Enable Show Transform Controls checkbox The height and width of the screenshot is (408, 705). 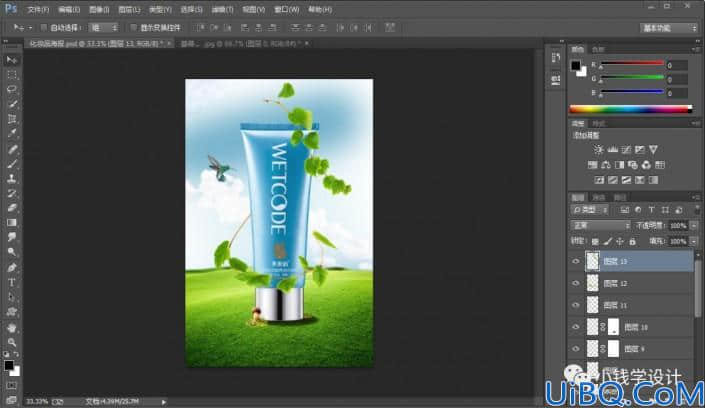click(133, 27)
